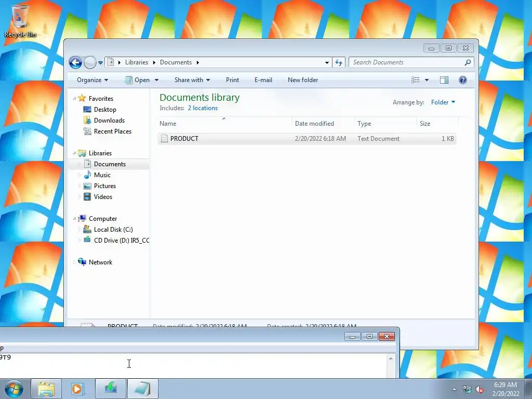Click the Network icon in tree
The image size is (532, 399).
click(82, 262)
